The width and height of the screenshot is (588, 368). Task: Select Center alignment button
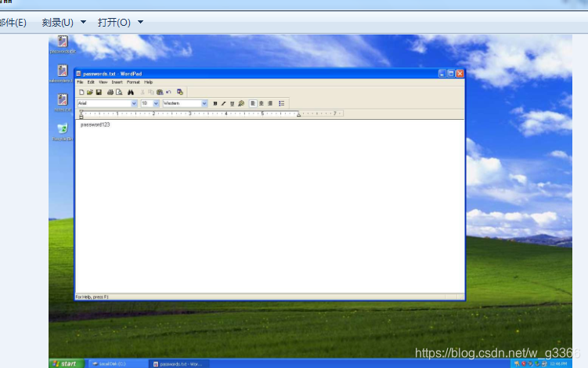point(262,103)
